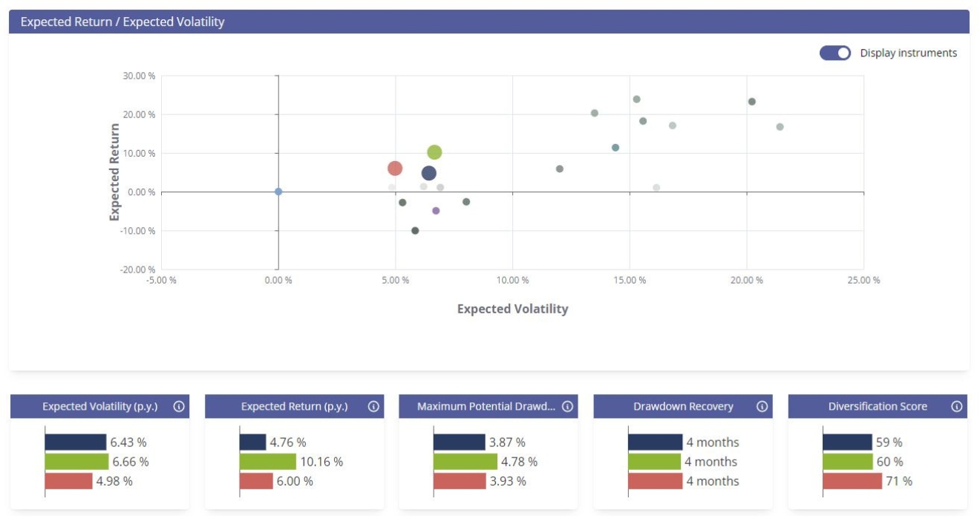Show info for Diversification Score
The width and height of the screenshot is (980, 516).
pos(957,406)
